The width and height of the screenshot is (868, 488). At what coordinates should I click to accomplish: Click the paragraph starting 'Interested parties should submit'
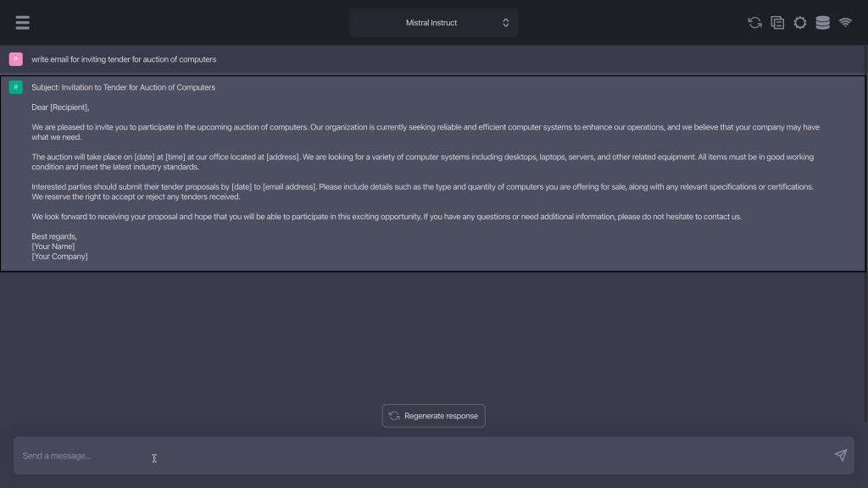point(424,191)
